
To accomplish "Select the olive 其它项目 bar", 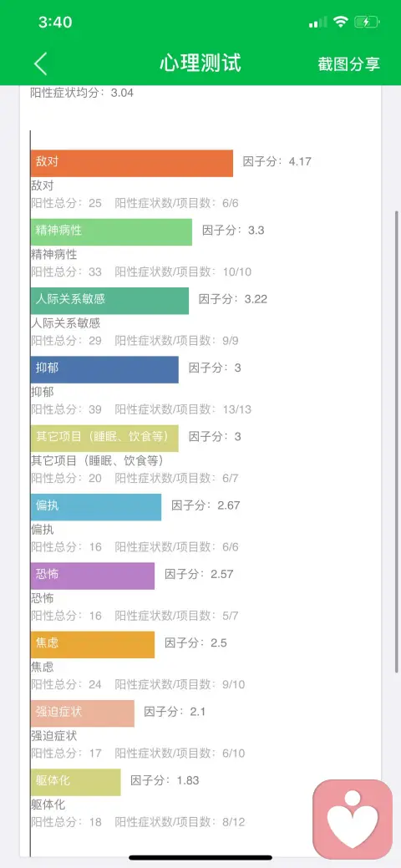I will click(104, 438).
